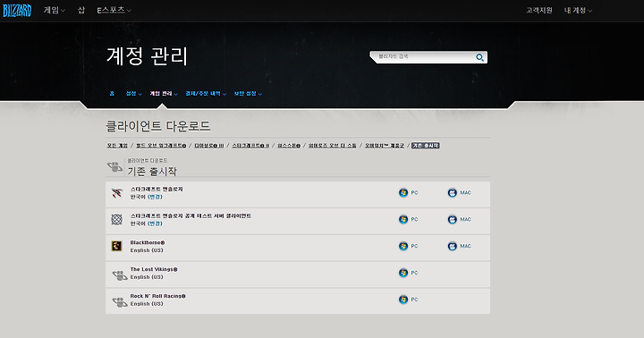Expand the 결제/주문 내역 submenu
The image size is (644, 338).
tap(206, 94)
